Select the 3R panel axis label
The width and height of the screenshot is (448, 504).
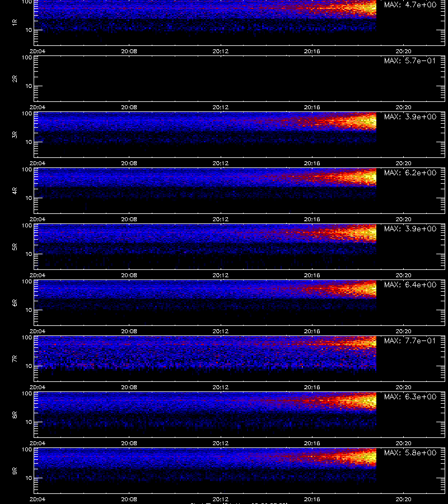pyautogui.click(x=15, y=134)
